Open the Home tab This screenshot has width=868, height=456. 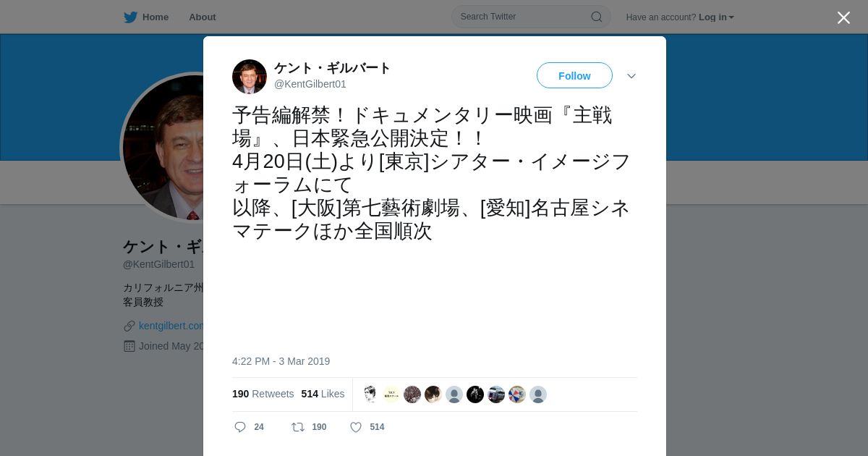coord(146,17)
